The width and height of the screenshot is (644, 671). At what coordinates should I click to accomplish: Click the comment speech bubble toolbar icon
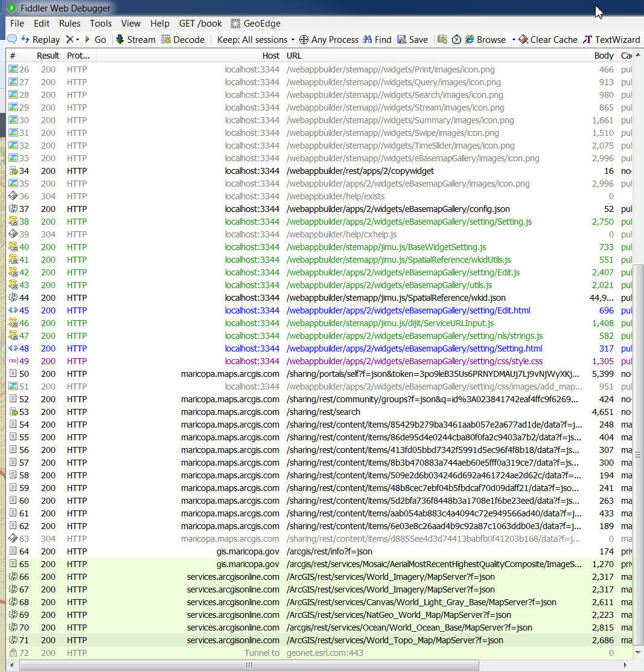(x=12, y=39)
